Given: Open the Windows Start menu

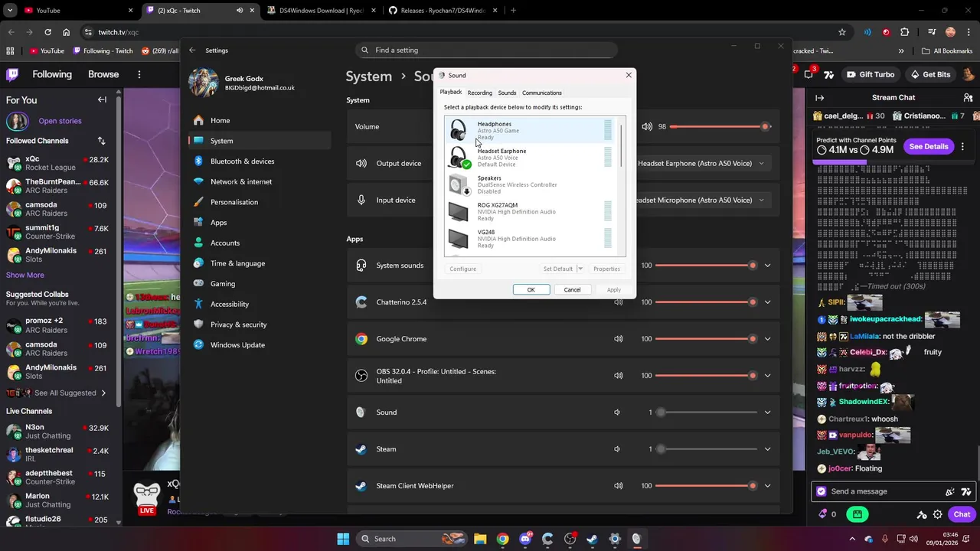Looking at the screenshot, I should pos(343,539).
